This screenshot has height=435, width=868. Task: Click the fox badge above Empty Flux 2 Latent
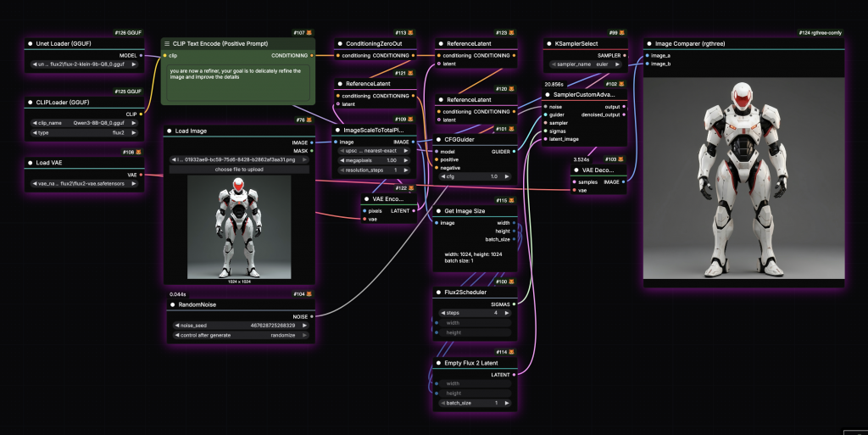click(514, 351)
